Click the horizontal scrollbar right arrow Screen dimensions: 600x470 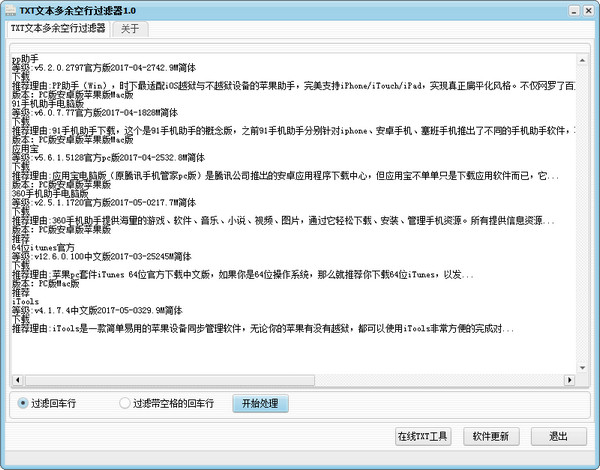pyautogui.click(x=569, y=380)
